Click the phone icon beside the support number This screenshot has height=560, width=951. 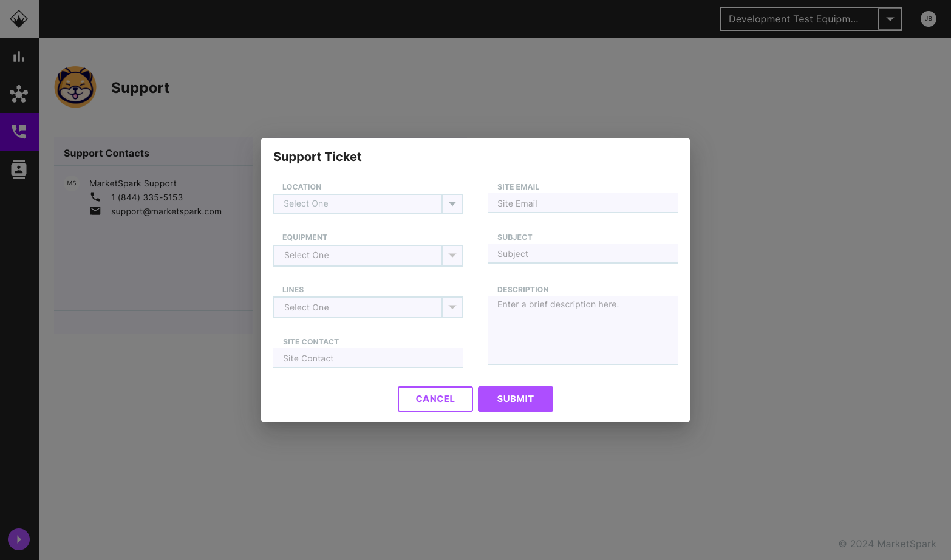(95, 197)
